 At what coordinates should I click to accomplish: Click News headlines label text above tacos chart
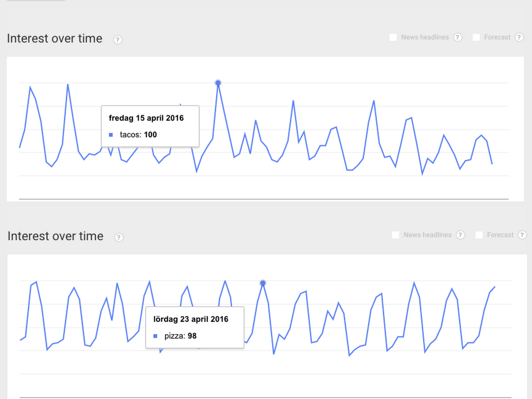[425, 38]
